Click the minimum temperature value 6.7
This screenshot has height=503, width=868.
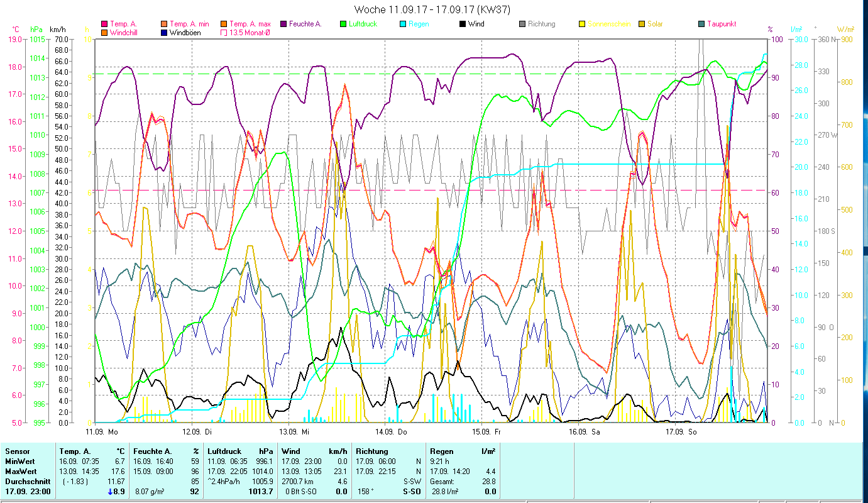[120, 462]
